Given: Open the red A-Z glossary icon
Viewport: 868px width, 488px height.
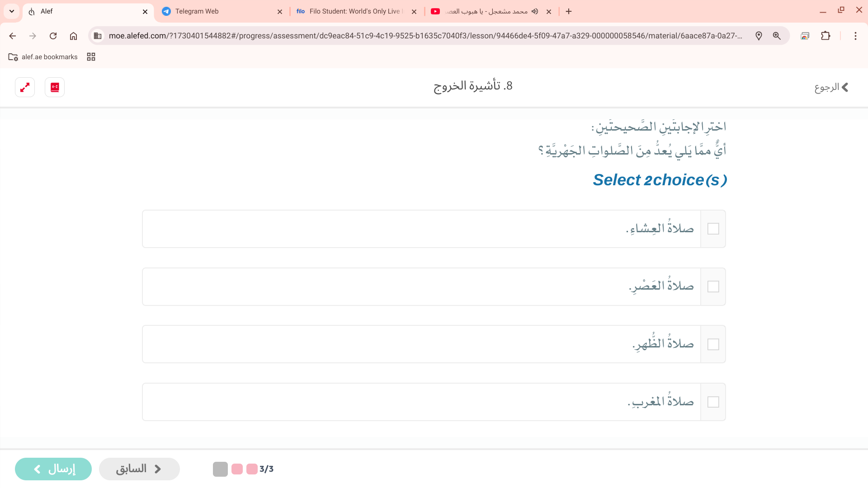Looking at the screenshot, I should tap(55, 87).
